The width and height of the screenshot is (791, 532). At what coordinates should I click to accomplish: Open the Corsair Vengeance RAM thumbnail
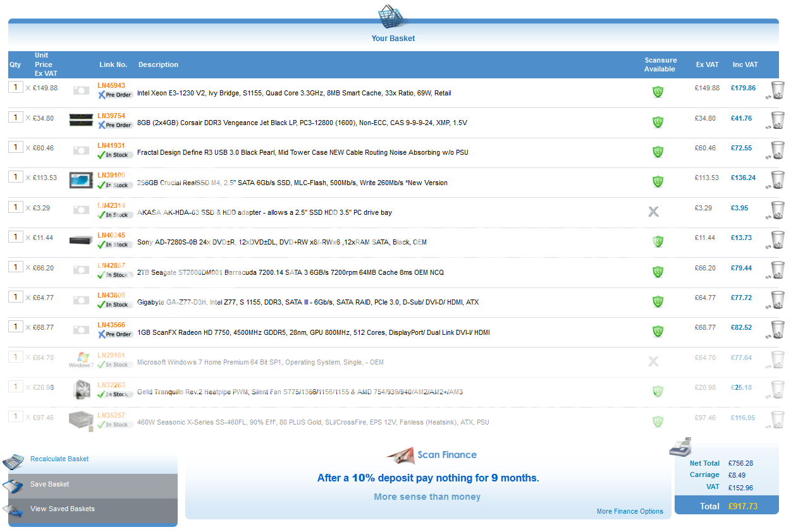[81, 120]
